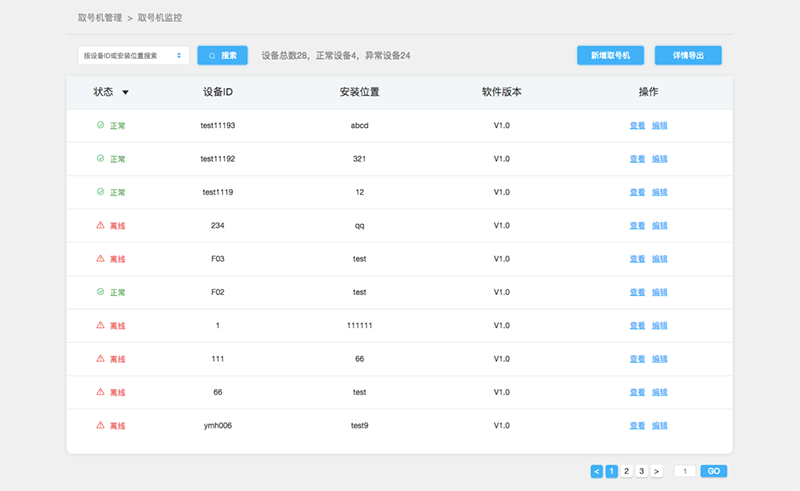Image resolution: width=800 pixels, height=491 pixels.
Task: View details for test1119
Action: [637, 192]
